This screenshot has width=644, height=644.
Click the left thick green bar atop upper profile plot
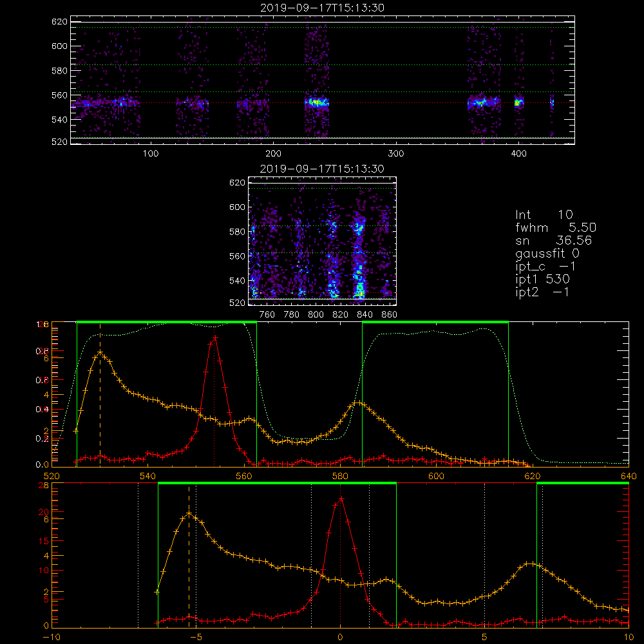167,322
